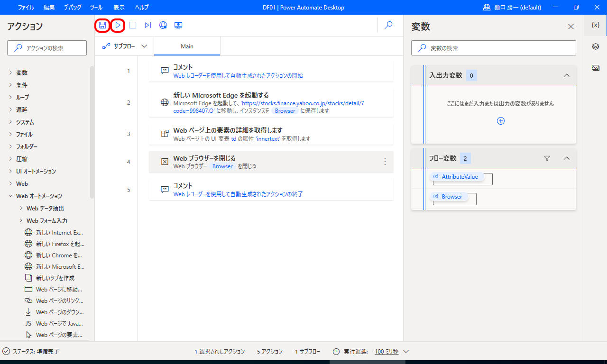This screenshot has height=364, width=607.
Task: Open the サブフロー dropdown
Action: 125,46
